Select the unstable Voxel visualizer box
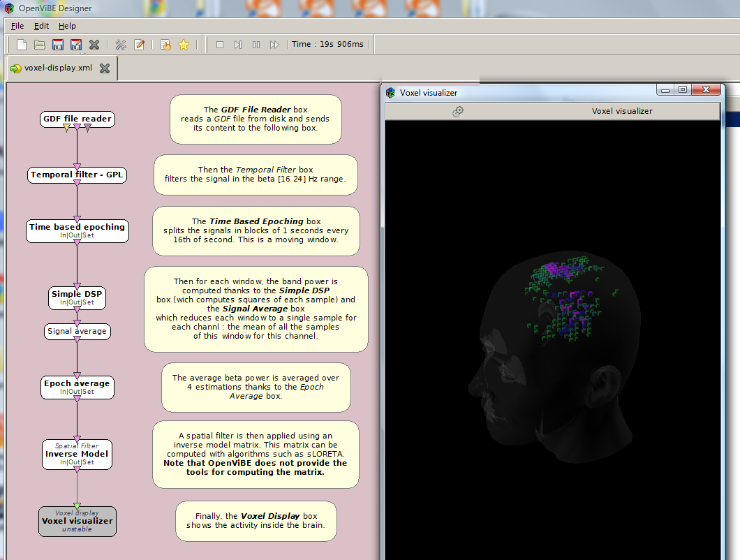Image resolution: width=740 pixels, height=560 pixels. click(77, 521)
